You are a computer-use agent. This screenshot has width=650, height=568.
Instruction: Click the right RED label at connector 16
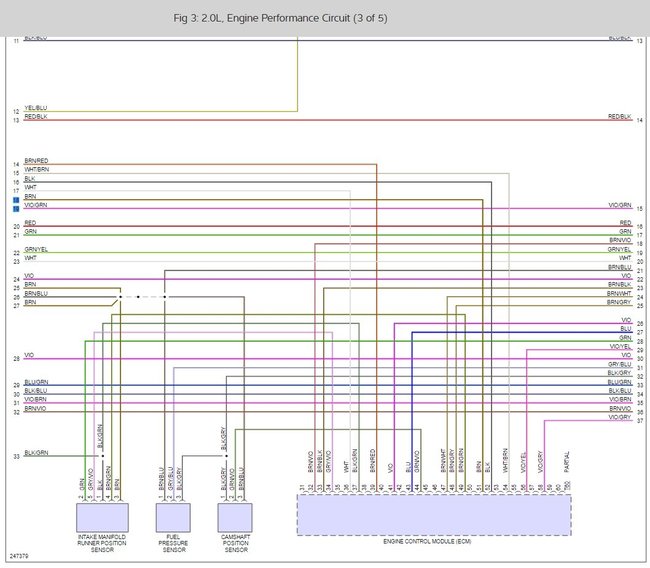[626, 223]
